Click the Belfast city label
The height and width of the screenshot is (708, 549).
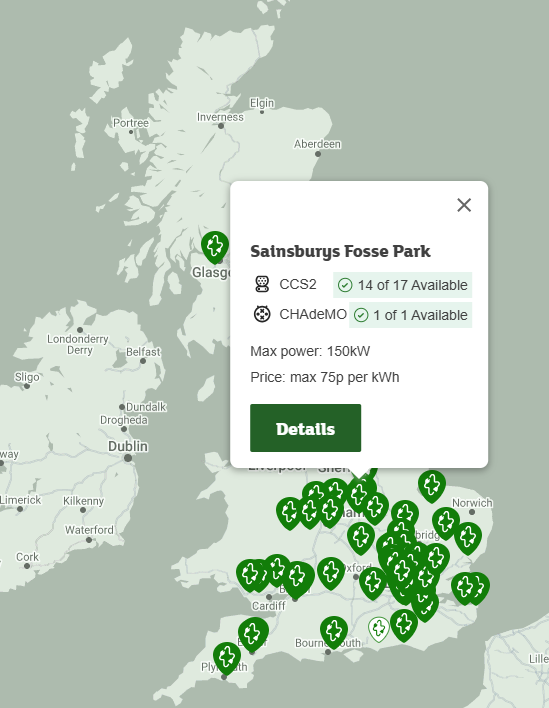point(143,352)
